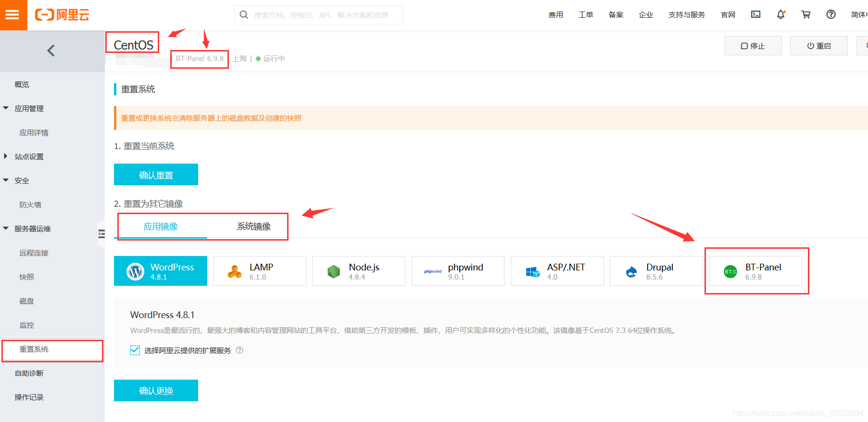Click the sidebar collapse handle

(101, 234)
